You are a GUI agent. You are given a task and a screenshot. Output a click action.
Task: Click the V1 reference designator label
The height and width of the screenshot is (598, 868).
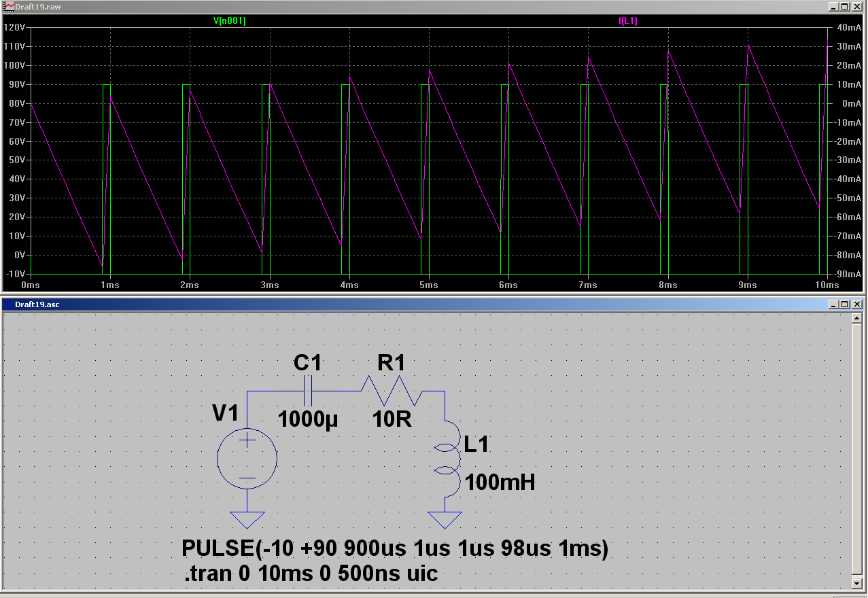coord(225,413)
